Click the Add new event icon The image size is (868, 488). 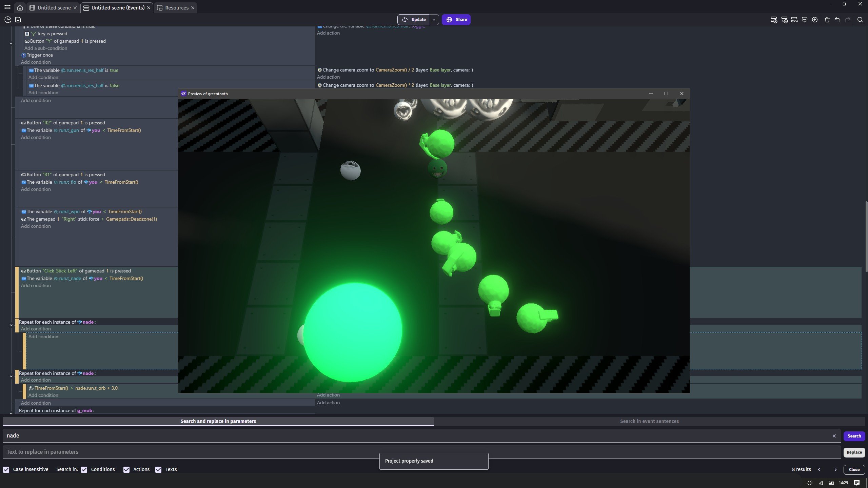[774, 20]
